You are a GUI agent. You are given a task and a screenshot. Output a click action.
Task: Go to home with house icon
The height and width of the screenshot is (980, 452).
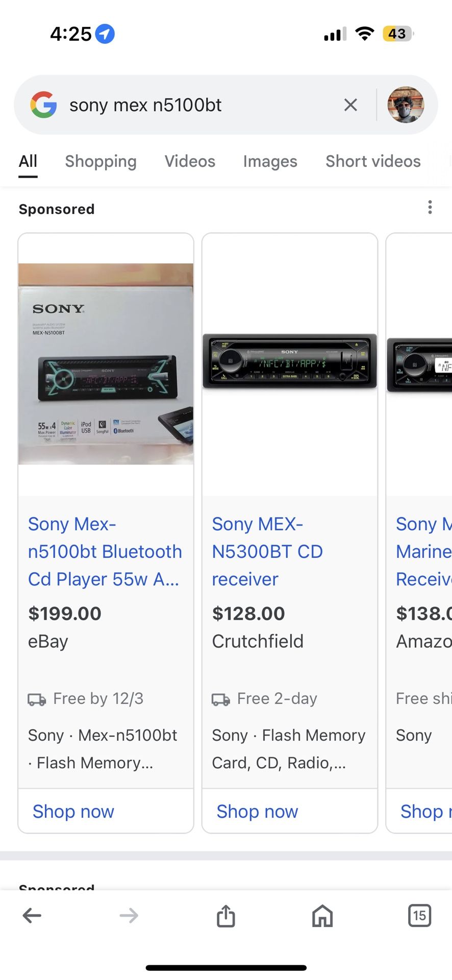[322, 916]
